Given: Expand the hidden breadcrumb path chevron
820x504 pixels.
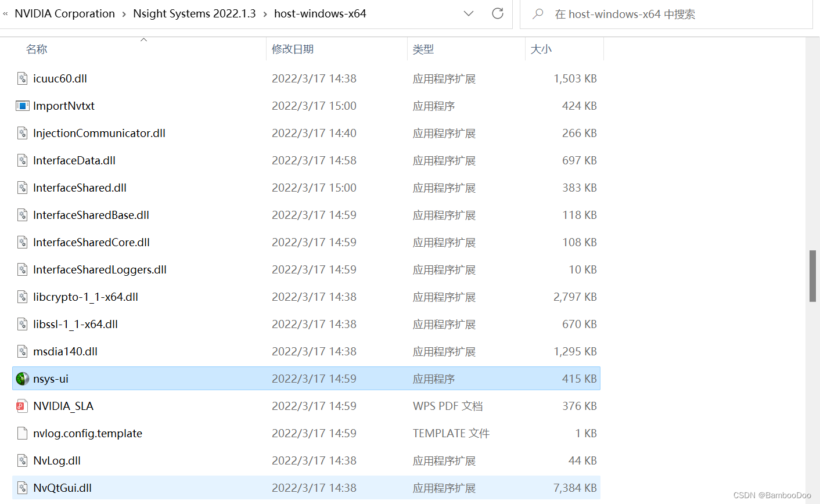Looking at the screenshot, I should coord(5,13).
